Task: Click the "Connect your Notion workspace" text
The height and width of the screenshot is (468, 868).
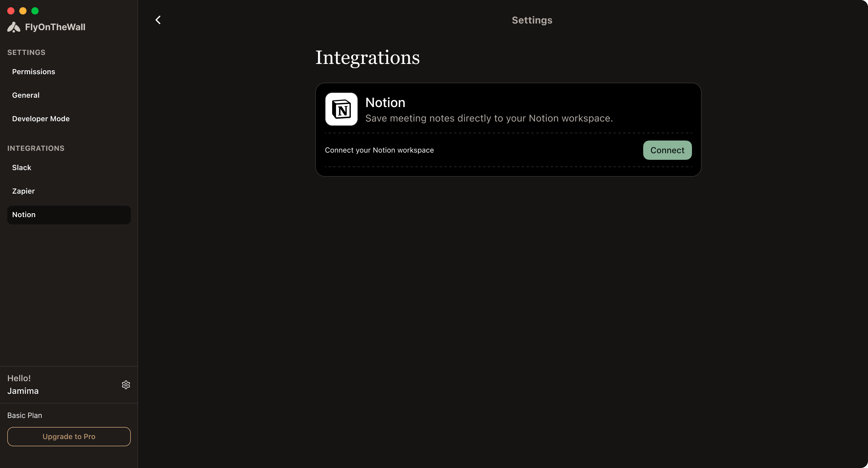Action: click(x=379, y=150)
